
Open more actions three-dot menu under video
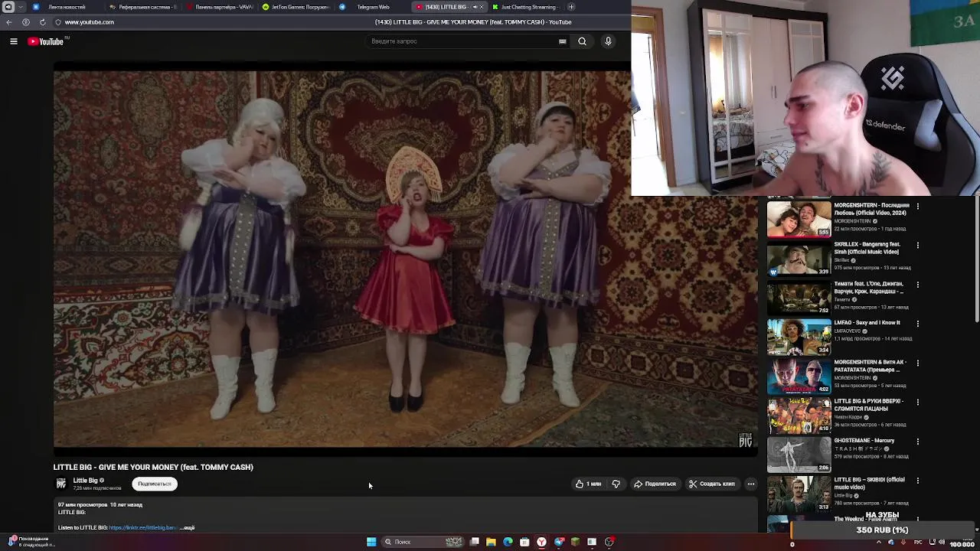pyautogui.click(x=751, y=484)
